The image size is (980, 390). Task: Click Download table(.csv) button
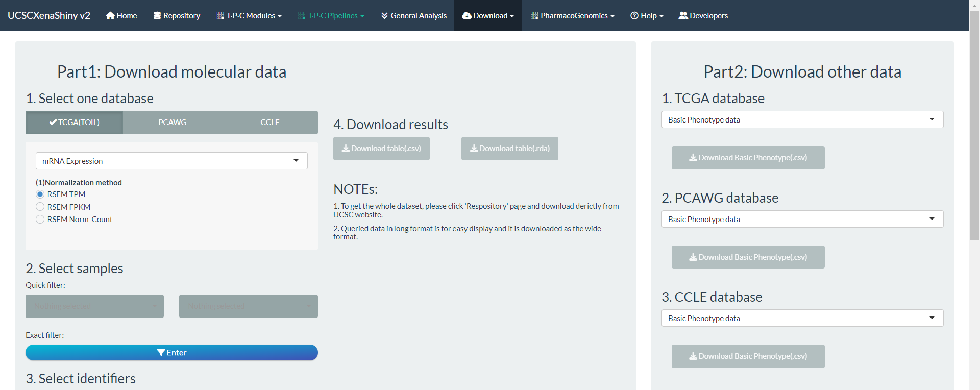(381, 149)
